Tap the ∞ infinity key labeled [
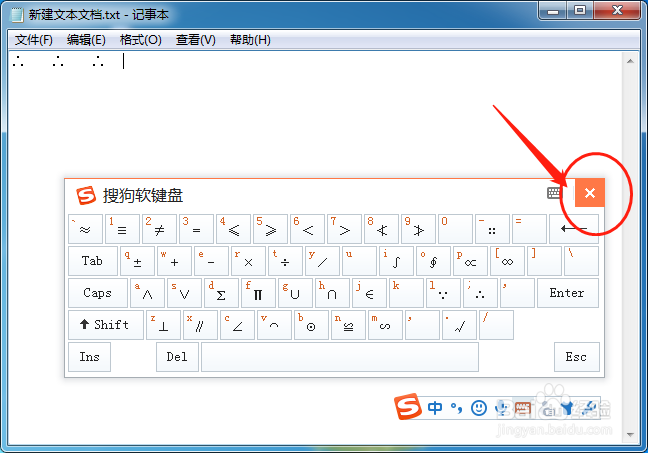The image size is (648, 453). (507, 261)
